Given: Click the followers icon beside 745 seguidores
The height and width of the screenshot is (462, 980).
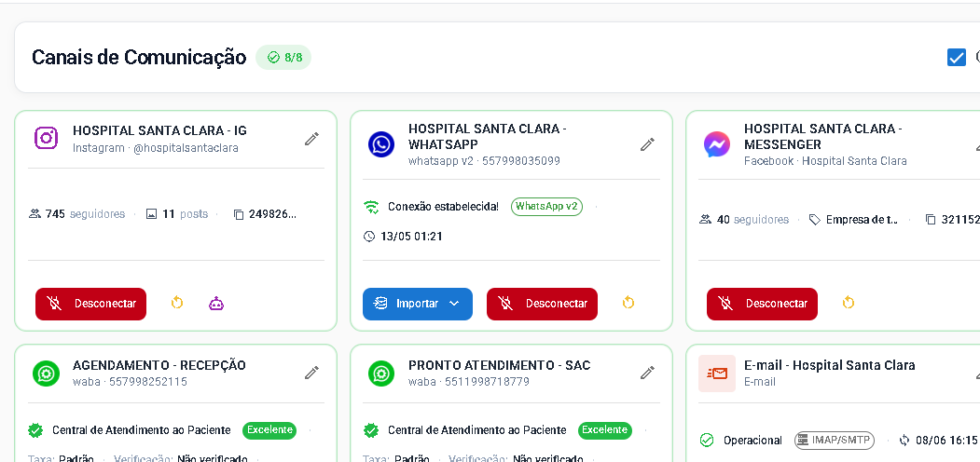Looking at the screenshot, I should [35, 214].
